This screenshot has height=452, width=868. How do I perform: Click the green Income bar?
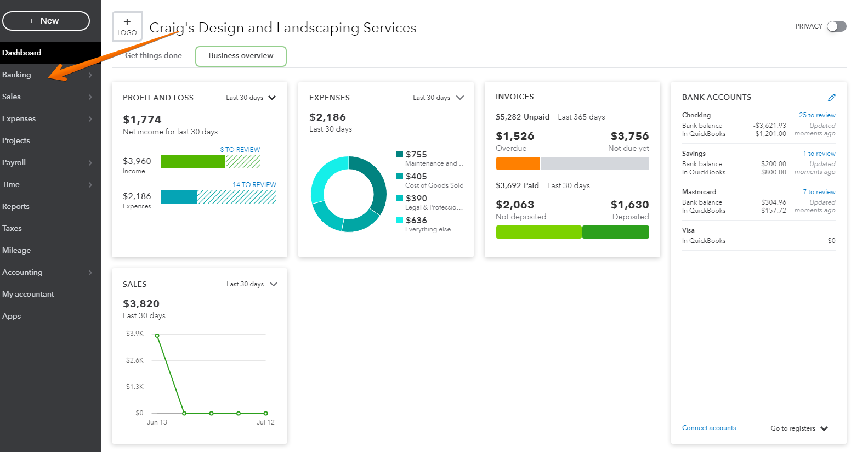[x=193, y=162]
